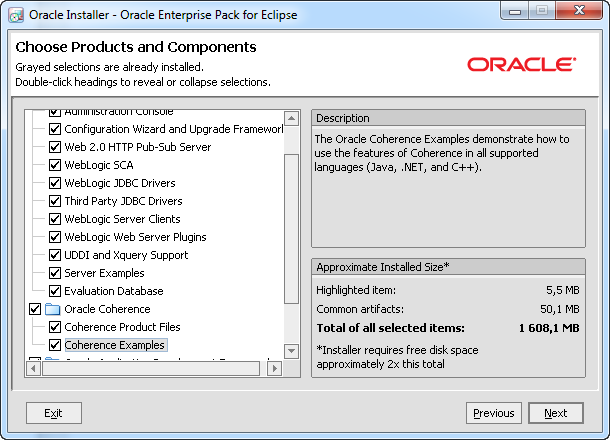Click the horizontal scroll right arrow
Screen dimensions: 610x440
click(x=275, y=368)
